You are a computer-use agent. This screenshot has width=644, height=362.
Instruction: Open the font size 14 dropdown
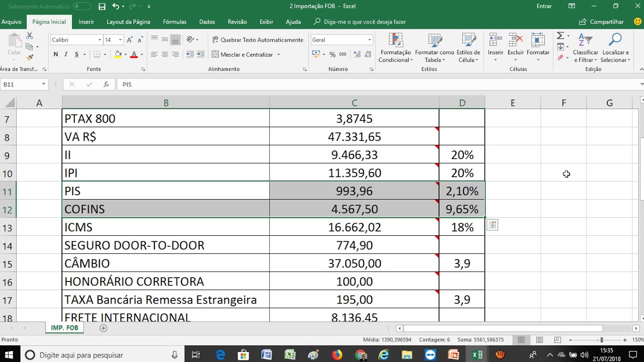pos(120,40)
